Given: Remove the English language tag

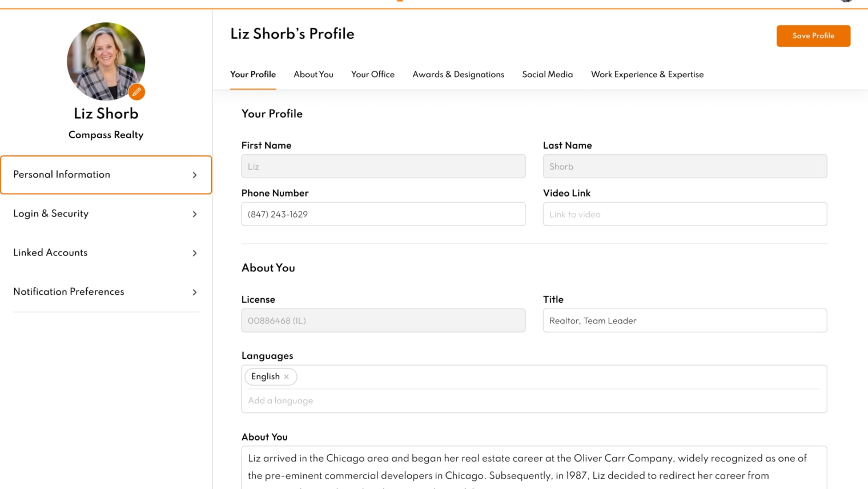Looking at the screenshot, I should click(x=287, y=377).
